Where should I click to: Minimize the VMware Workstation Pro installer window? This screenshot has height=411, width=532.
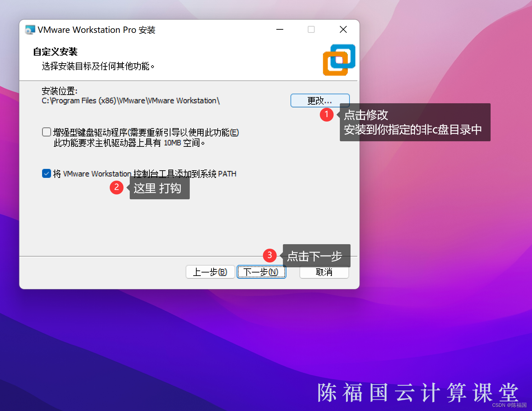[x=280, y=29]
